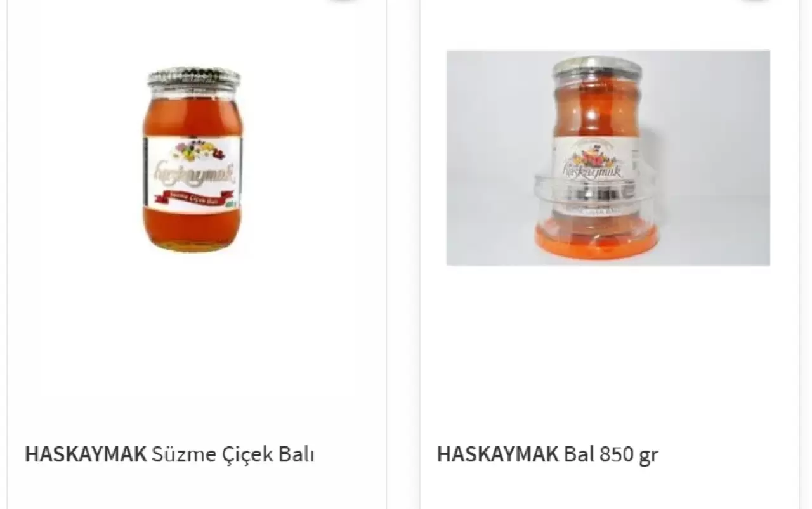Click the partially visible round button above right product
812x509 pixels.
pos(754,1)
